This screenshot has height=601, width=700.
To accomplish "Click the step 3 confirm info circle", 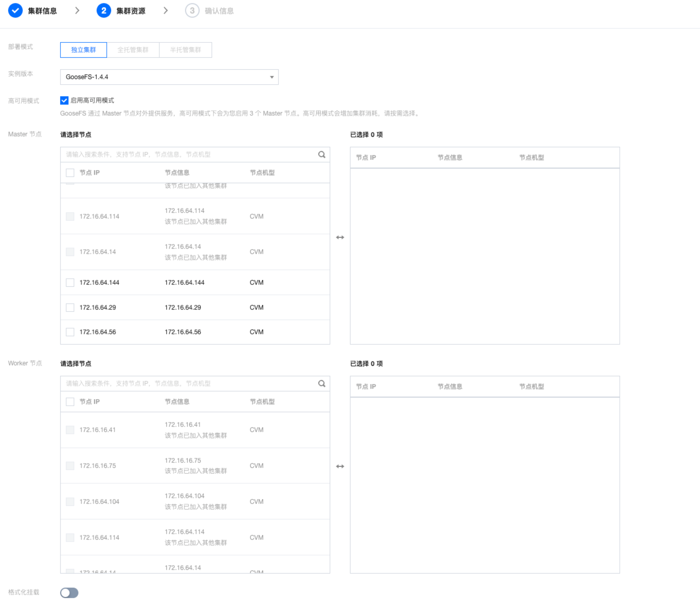I will pos(192,11).
